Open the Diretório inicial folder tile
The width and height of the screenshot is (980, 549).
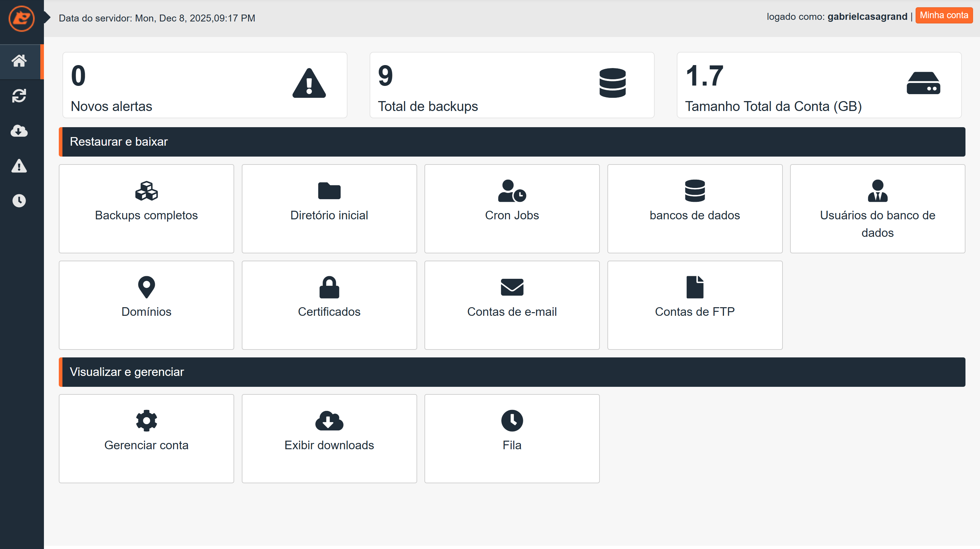[329, 208]
